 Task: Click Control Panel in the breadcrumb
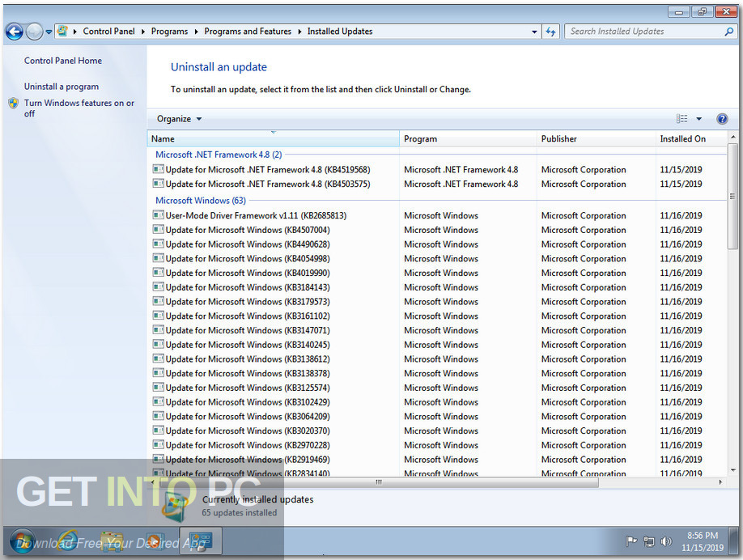coord(108,32)
